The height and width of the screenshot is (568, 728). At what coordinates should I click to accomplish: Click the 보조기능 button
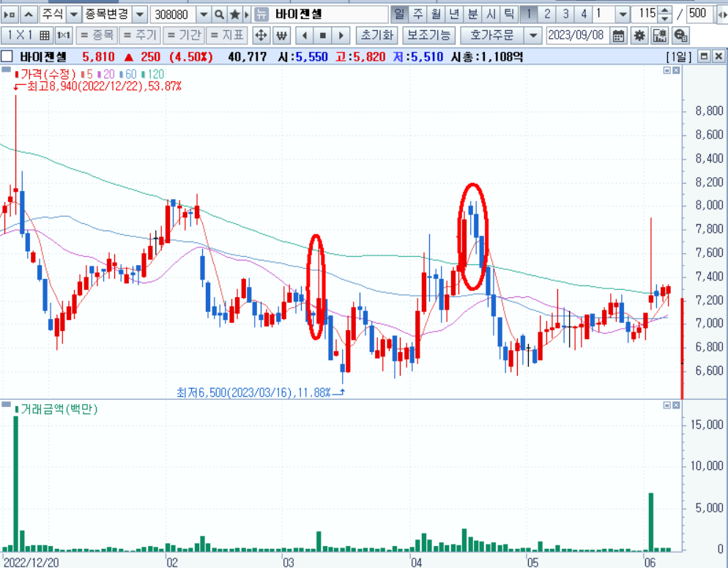tap(428, 35)
